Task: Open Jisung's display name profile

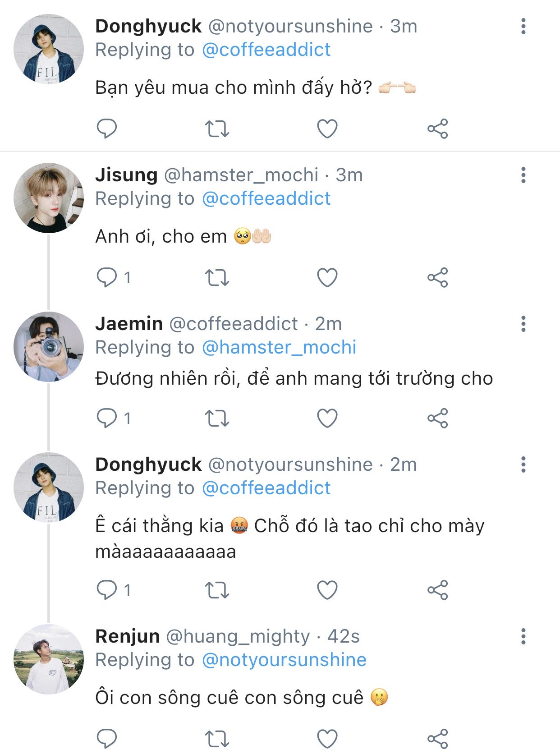Action: [x=126, y=175]
